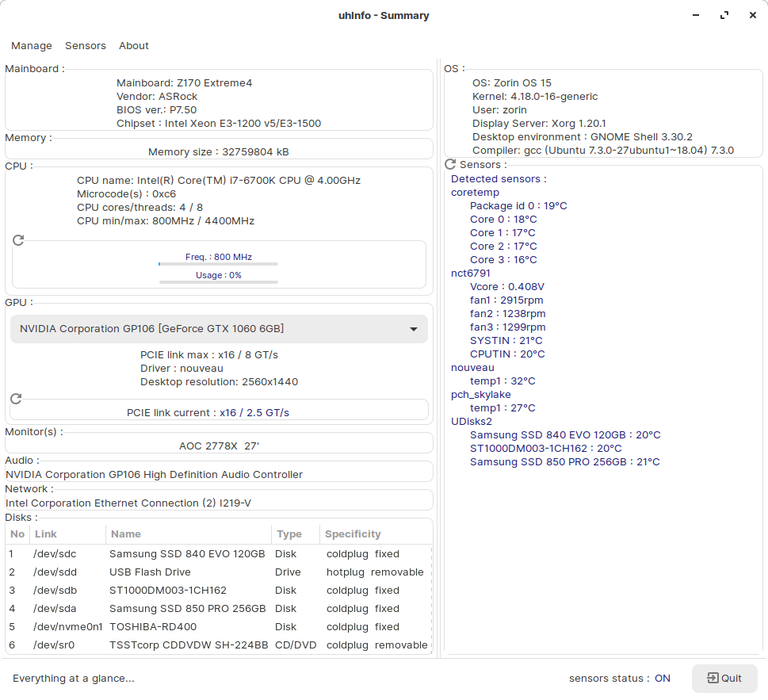
Task: Quit the application with the Quit button
Action: pos(724,679)
